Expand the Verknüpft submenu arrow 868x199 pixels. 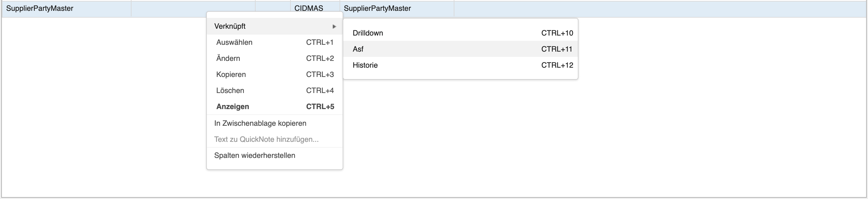(x=334, y=26)
